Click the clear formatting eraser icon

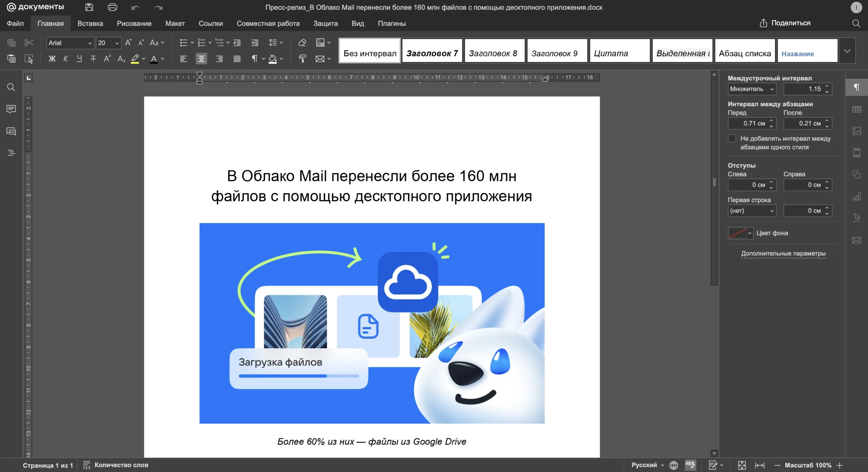(x=302, y=43)
